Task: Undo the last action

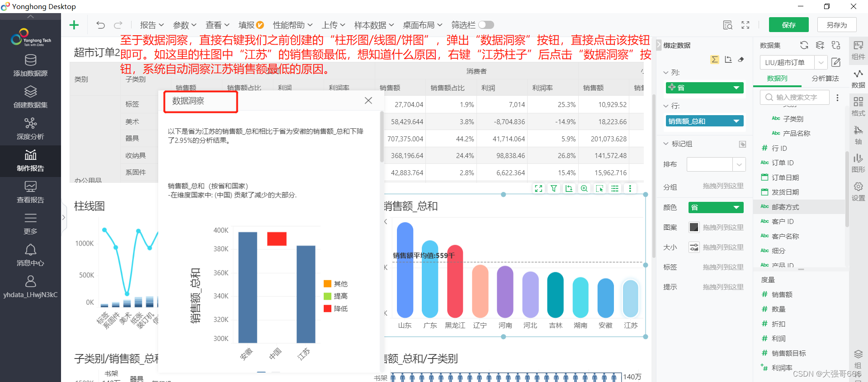Action: pos(100,25)
